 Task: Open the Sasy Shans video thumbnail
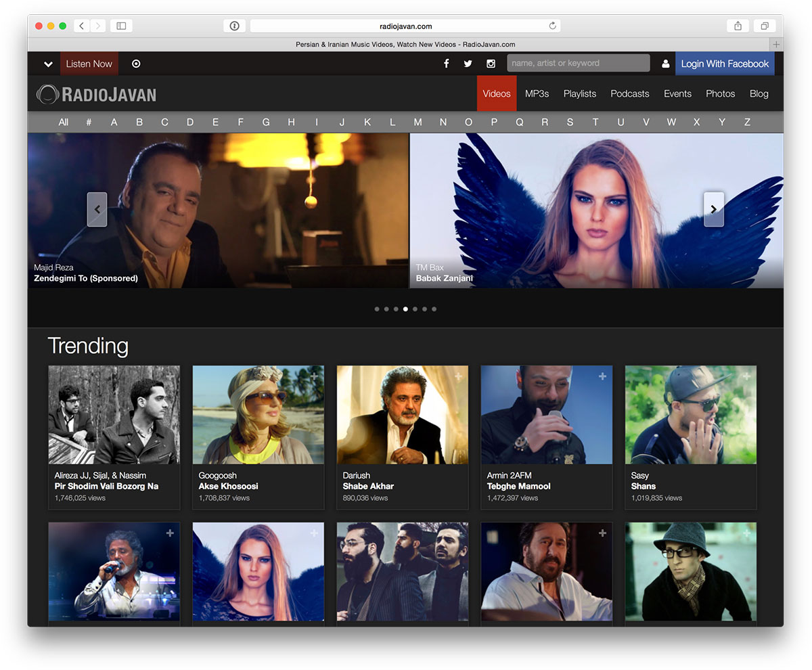(691, 415)
